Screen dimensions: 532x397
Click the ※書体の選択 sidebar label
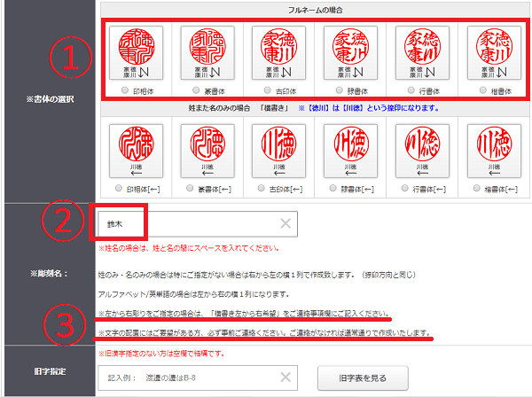coord(50,99)
